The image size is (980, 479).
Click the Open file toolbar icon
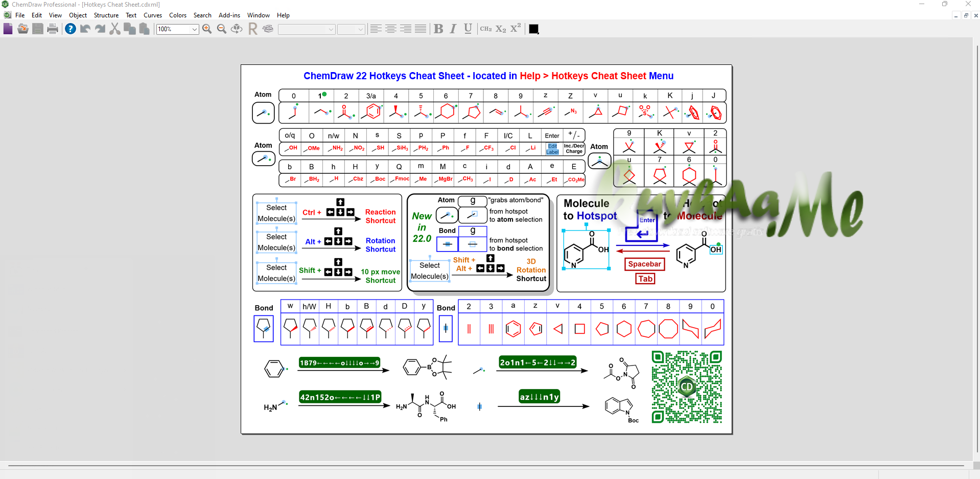point(22,29)
